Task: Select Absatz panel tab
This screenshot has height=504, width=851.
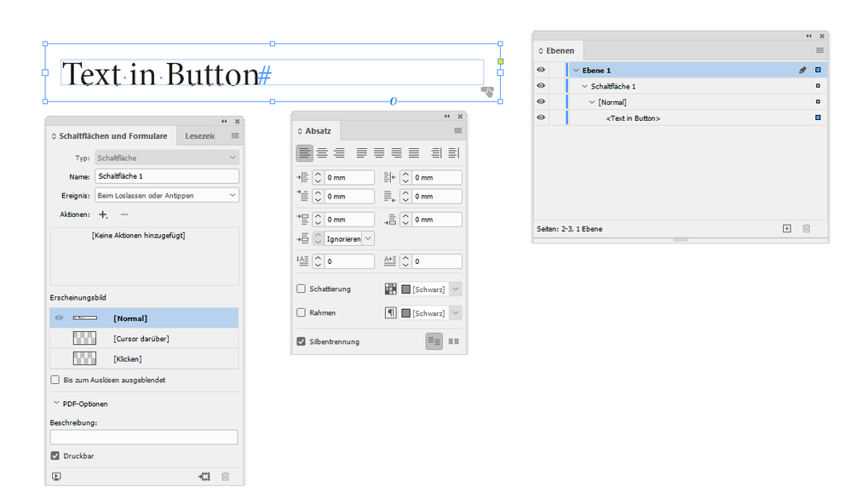Action: (316, 131)
